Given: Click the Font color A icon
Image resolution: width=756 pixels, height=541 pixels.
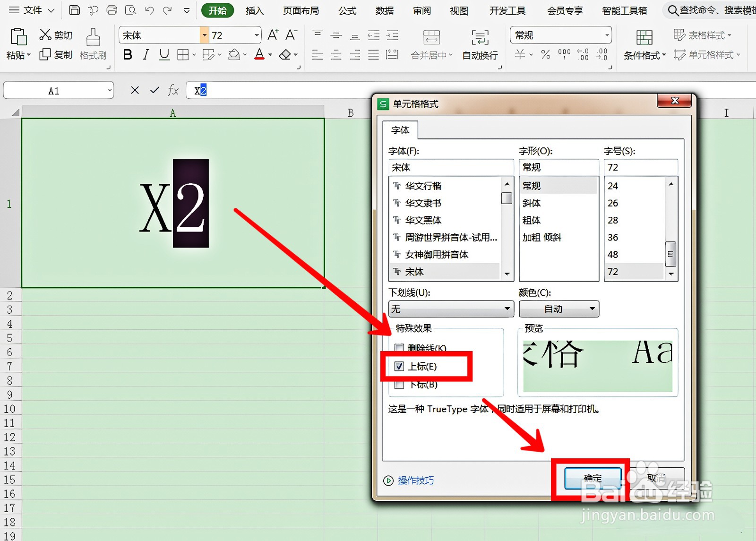Looking at the screenshot, I should pyautogui.click(x=259, y=55).
